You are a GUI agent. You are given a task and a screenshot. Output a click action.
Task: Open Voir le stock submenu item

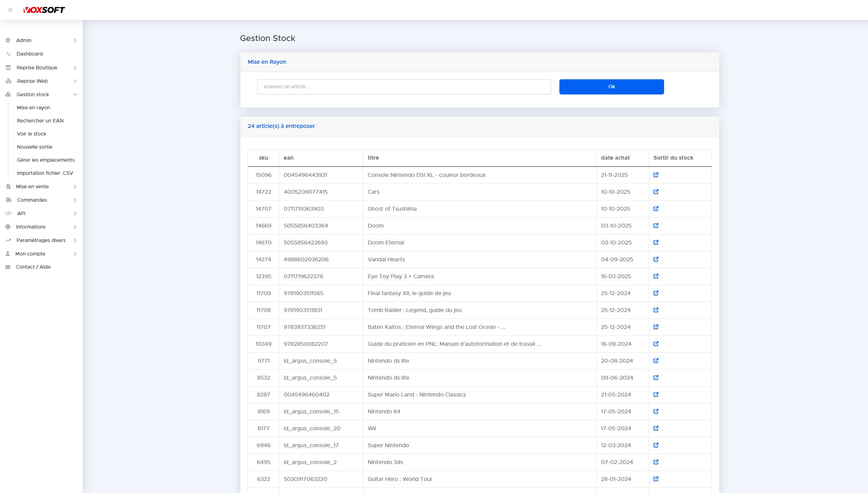(x=31, y=134)
